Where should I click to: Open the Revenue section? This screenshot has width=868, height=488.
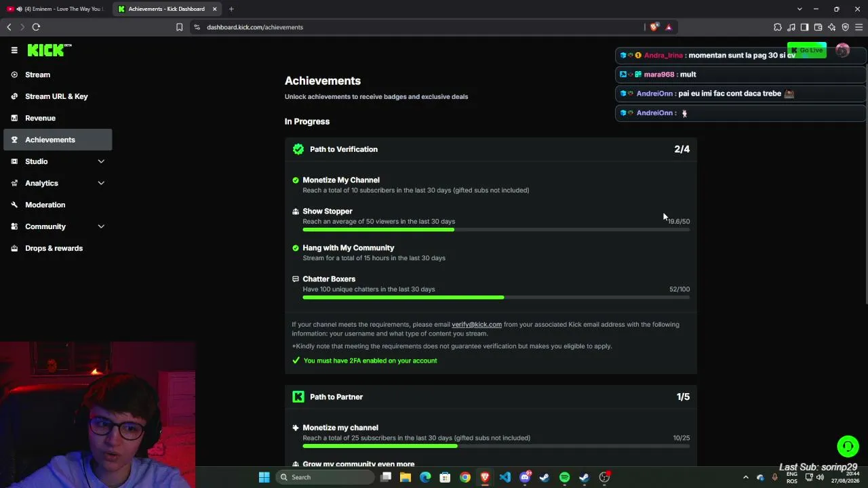tap(58, 118)
